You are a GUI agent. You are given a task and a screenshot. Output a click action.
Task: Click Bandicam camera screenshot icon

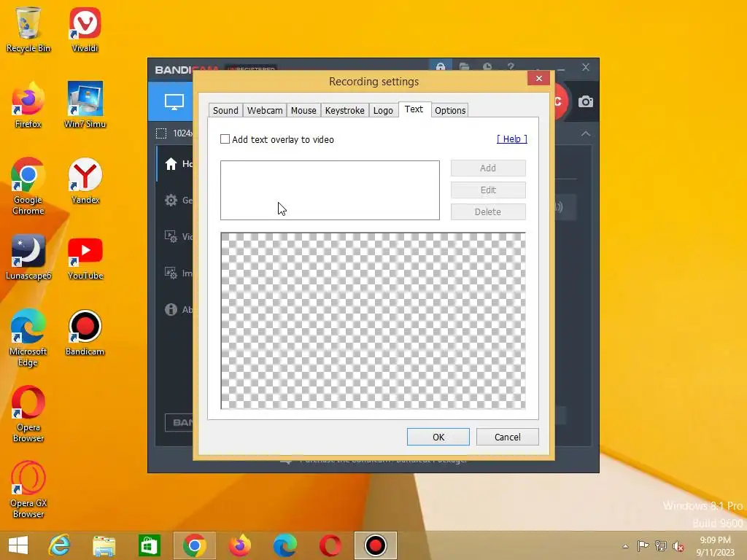pos(586,101)
